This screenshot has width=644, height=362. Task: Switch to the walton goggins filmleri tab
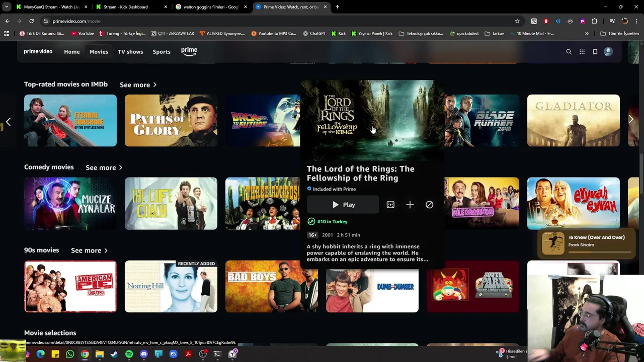[x=210, y=7]
